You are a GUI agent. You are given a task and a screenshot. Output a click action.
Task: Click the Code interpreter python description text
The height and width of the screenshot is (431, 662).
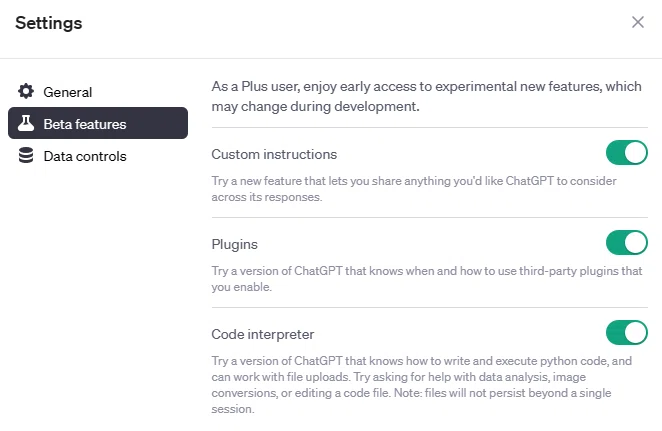click(x=421, y=385)
